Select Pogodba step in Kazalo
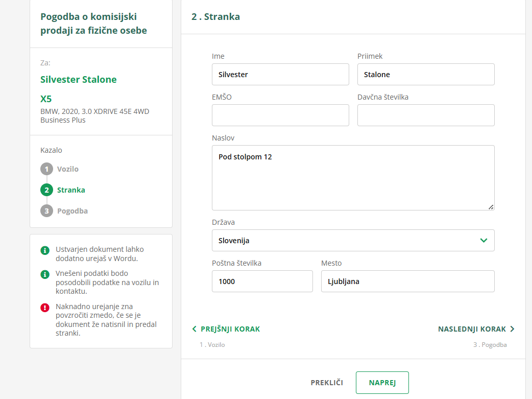Viewport: 532px width, 399px height. 72,211
